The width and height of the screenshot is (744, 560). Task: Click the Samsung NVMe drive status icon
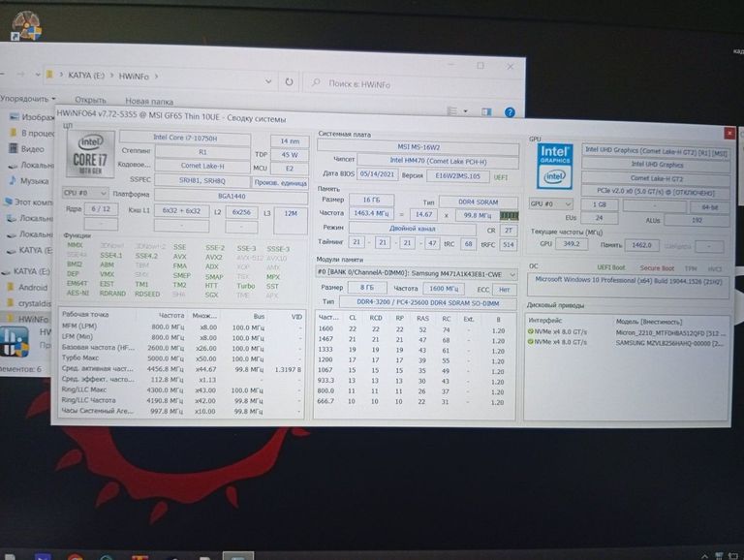tap(531, 342)
